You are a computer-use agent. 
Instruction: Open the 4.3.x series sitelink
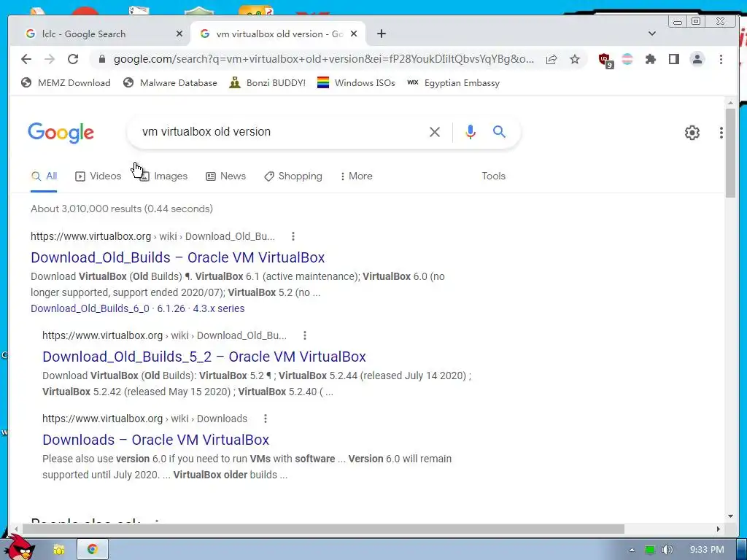(219, 308)
